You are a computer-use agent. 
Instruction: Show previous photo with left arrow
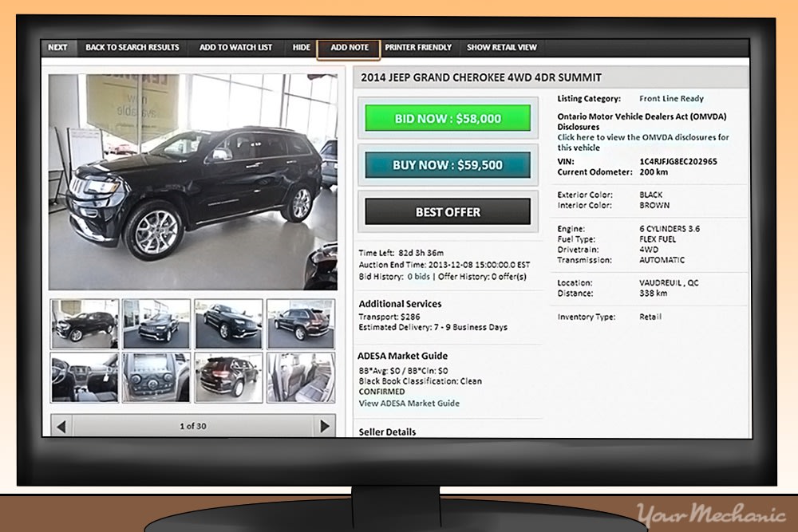point(61,426)
